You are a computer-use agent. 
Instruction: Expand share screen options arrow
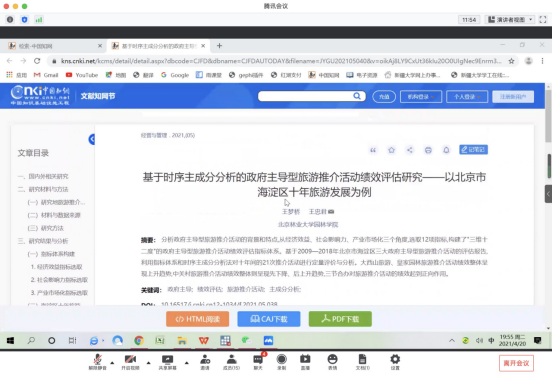click(187, 362)
